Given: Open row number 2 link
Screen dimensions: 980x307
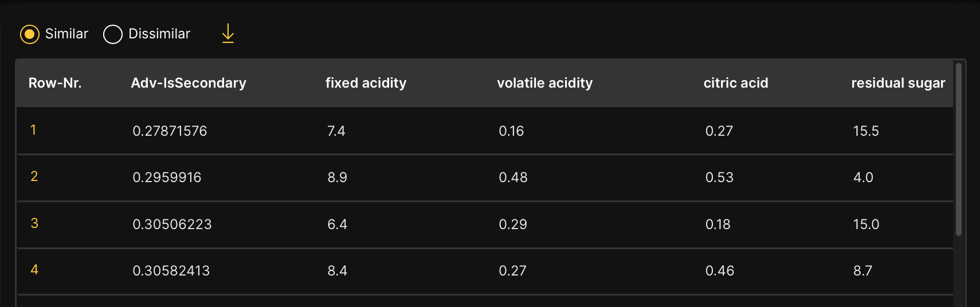Looking at the screenshot, I should tap(34, 176).
